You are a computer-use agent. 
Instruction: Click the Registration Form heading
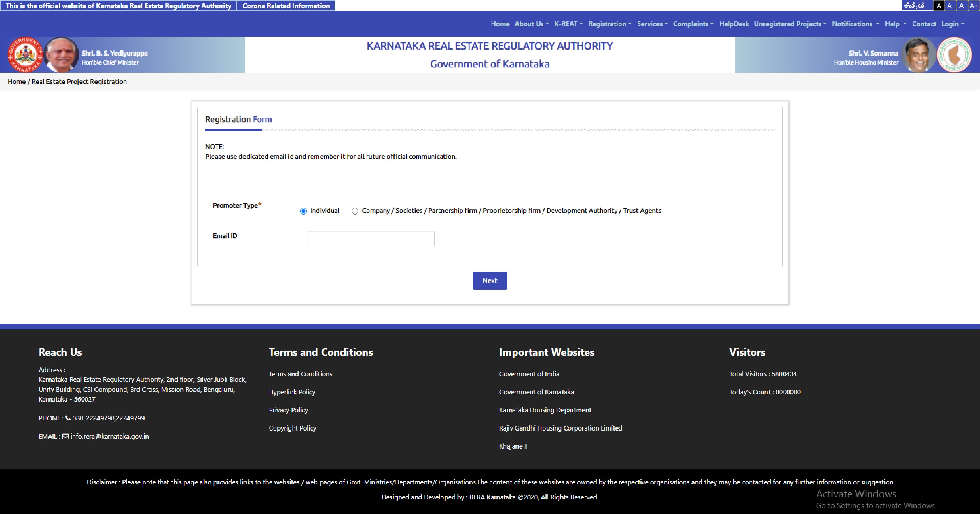coord(239,119)
